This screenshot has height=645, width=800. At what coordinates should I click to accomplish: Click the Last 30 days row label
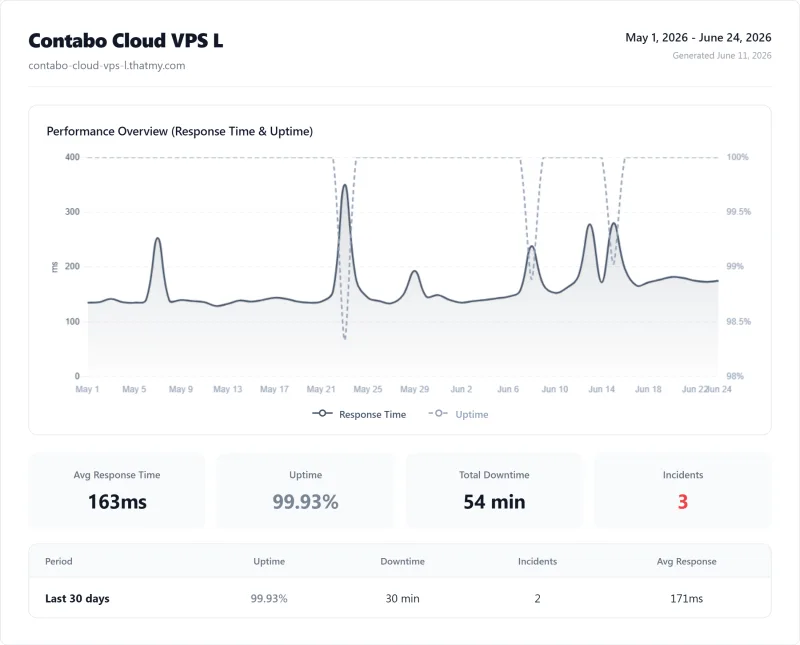[77, 599]
